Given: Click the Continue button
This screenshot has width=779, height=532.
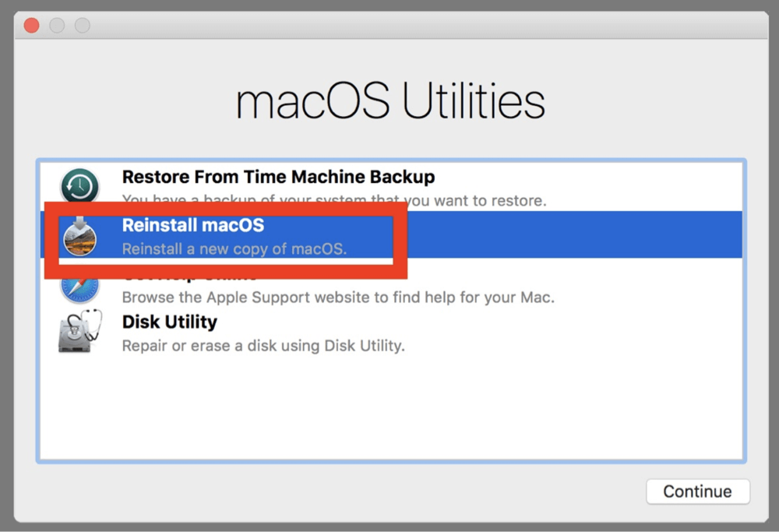Looking at the screenshot, I should click(x=697, y=491).
